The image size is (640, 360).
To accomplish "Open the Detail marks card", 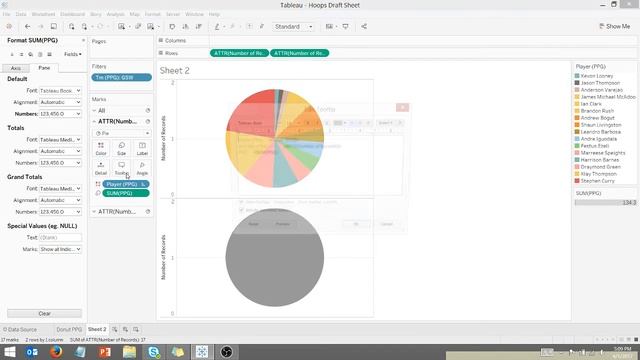I will (101, 168).
